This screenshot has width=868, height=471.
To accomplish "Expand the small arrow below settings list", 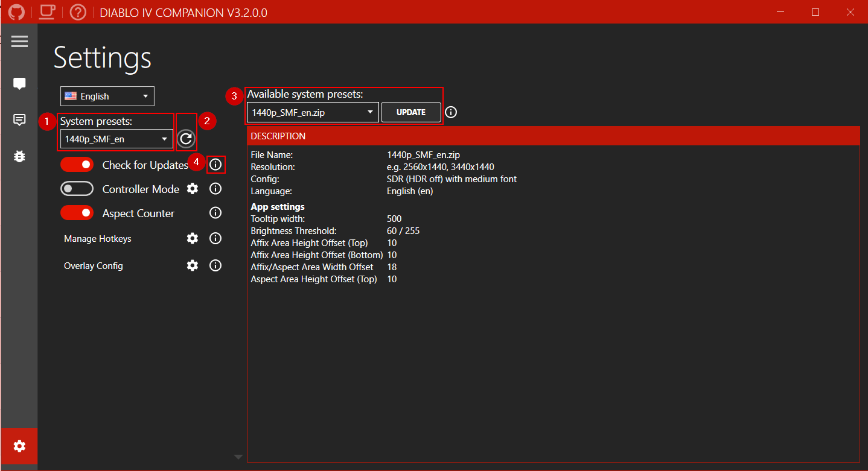I will click(x=238, y=457).
